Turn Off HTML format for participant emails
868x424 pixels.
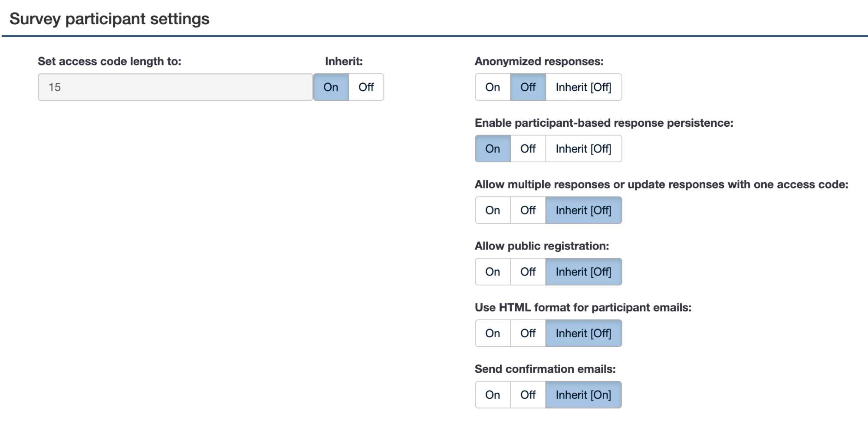[x=528, y=334]
